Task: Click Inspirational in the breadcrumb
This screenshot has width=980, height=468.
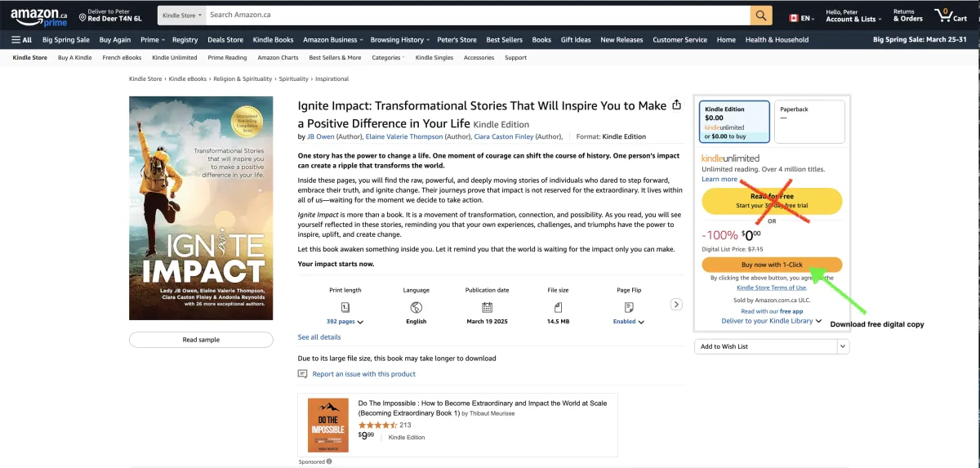Action: tap(331, 79)
